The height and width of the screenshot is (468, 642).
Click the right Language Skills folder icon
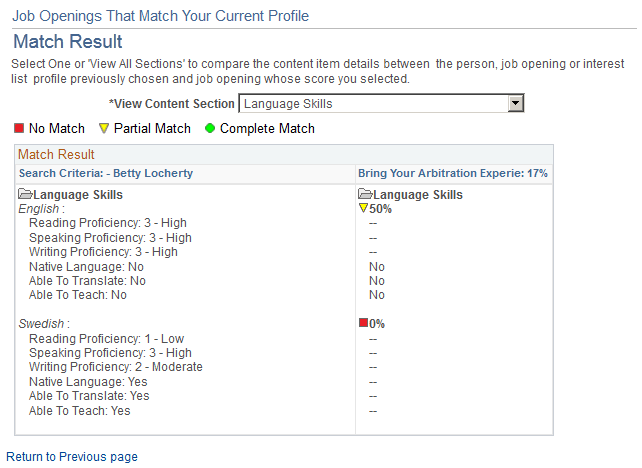[x=365, y=195]
